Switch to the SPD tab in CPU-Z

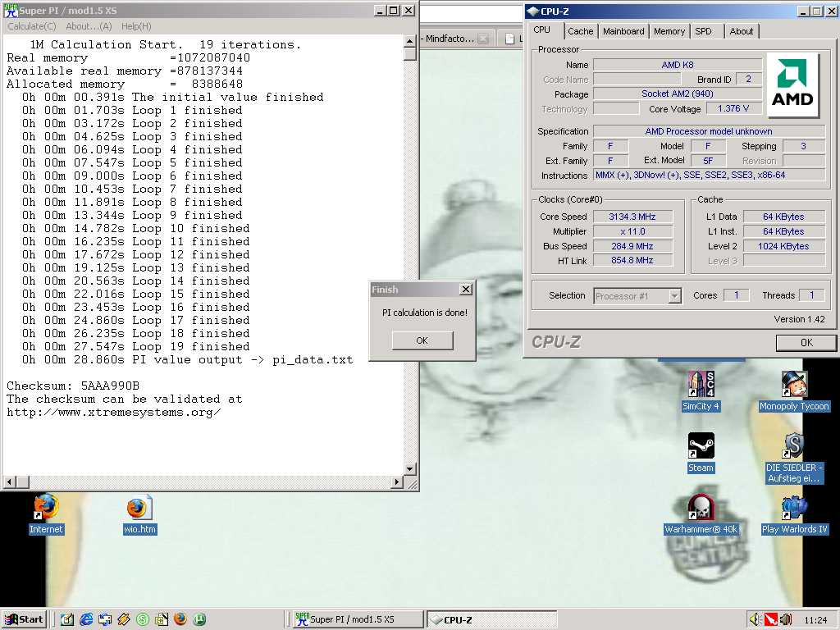click(703, 31)
